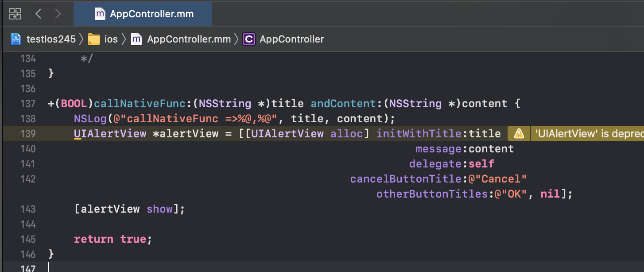Click the ios folder icon
The image size is (644, 272).
click(93, 39)
